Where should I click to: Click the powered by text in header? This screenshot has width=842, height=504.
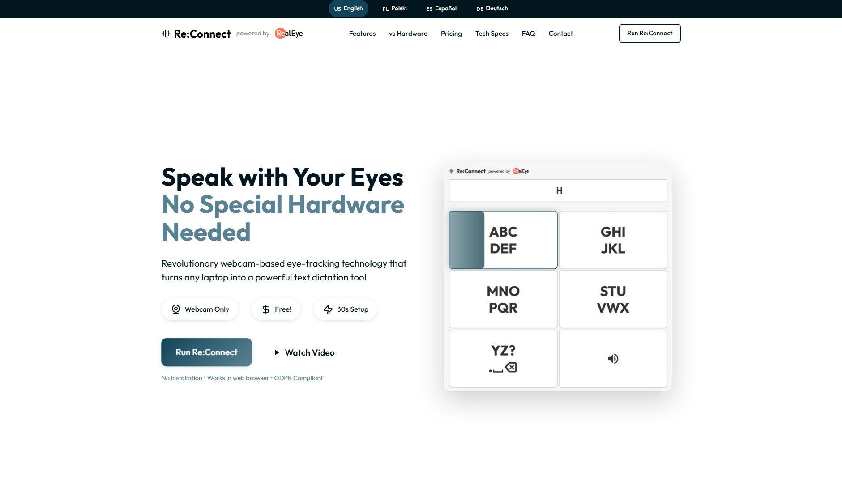253,34
